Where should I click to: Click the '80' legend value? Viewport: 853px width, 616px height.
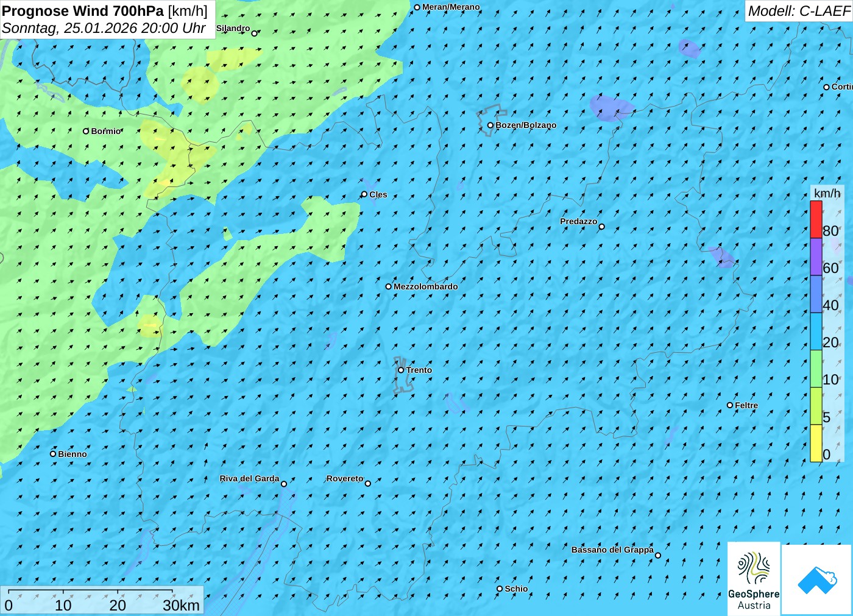click(830, 231)
